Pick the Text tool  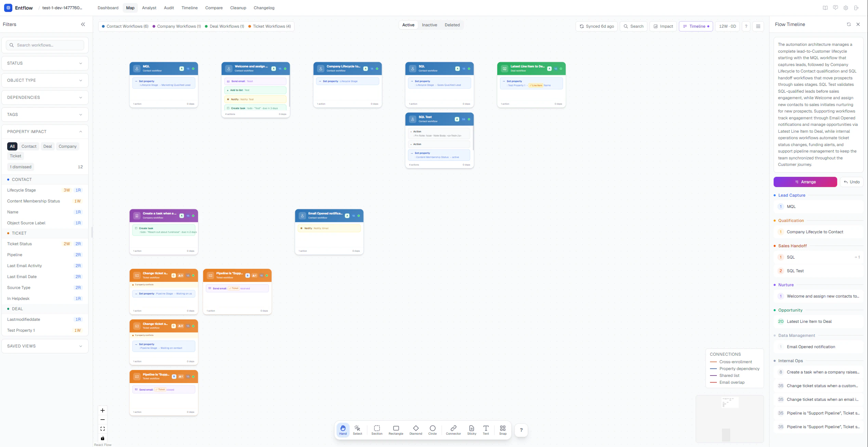[486, 430]
